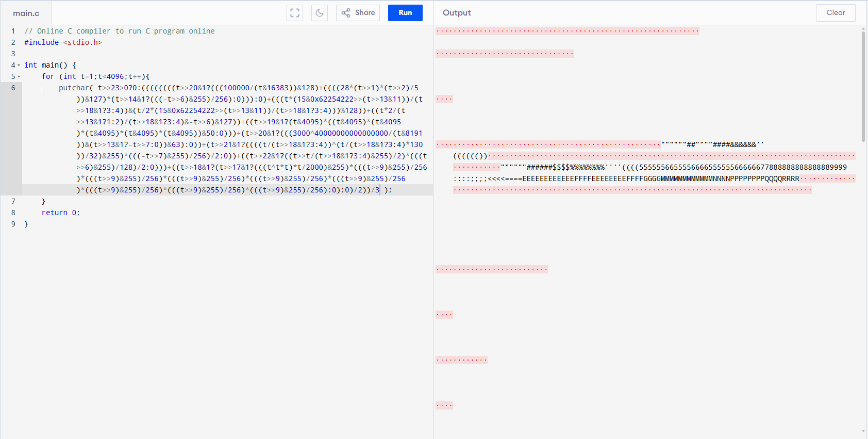Viewport: 868px width, 439px height.
Task: Click the Share button
Action: (x=358, y=13)
